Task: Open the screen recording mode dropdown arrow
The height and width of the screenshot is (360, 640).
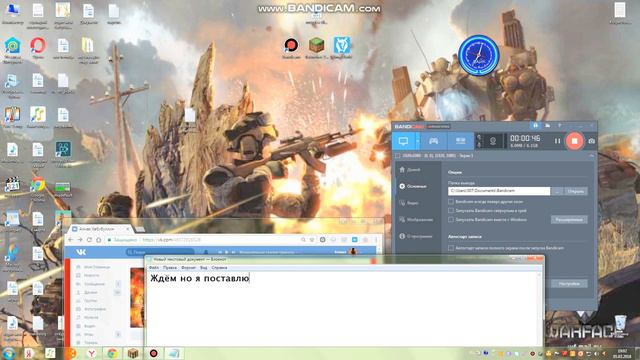Action: pyautogui.click(x=417, y=141)
